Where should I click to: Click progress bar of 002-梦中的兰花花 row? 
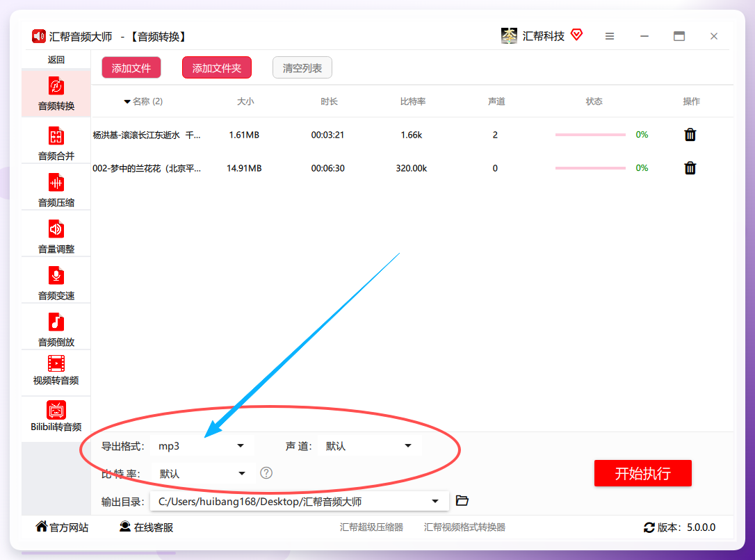(x=590, y=168)
